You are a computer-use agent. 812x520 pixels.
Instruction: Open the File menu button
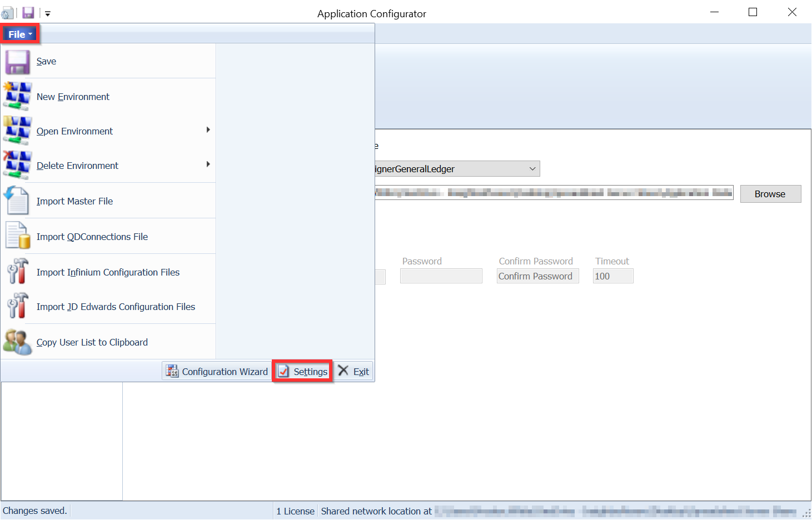20,34
